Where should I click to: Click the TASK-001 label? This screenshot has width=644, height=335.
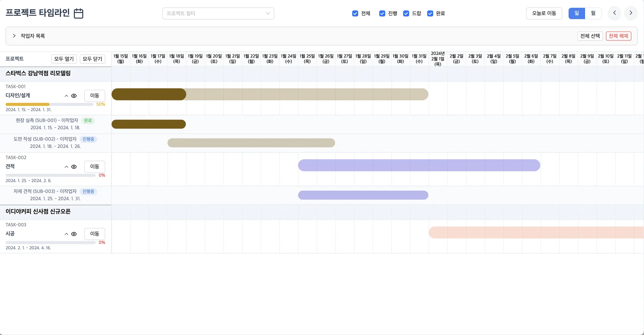pos(16,87)
